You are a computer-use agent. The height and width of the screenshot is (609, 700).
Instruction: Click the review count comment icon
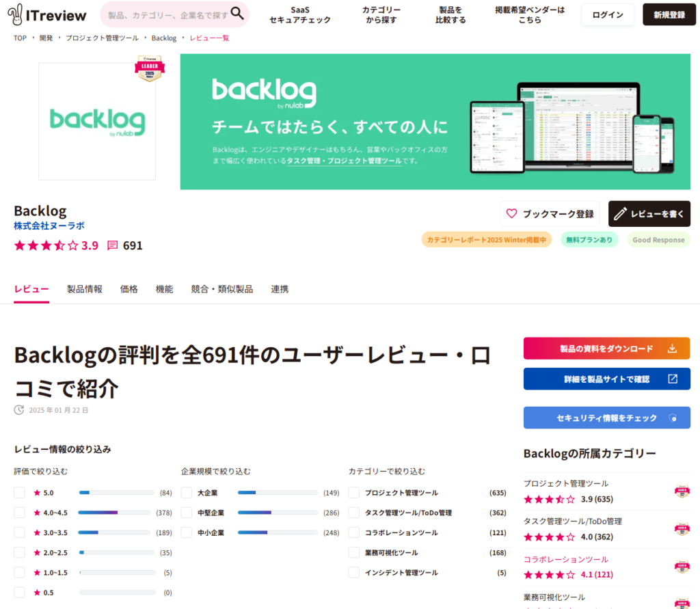point(113,245)
